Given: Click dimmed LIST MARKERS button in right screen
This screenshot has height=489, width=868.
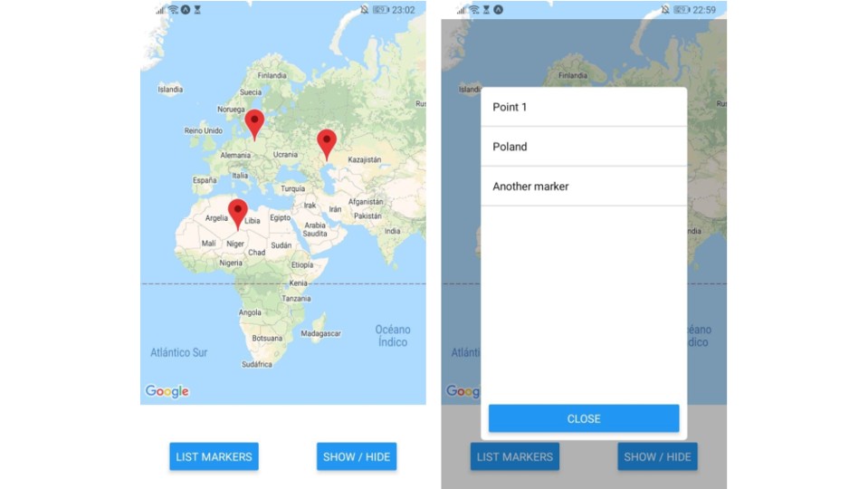Looking at the screenshot, I should pyautogui.click(x=515, y=456).
